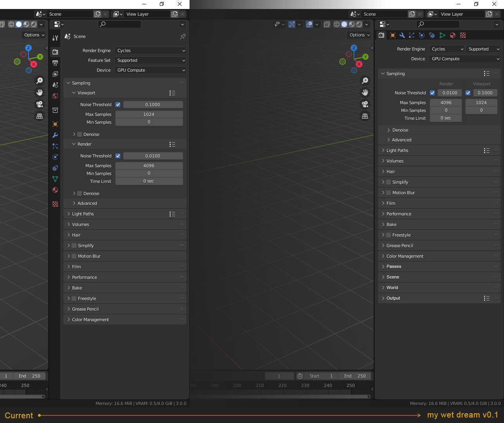This screenshot has width=504, height=423.
Task: Adjust Time Limit 0 sec in right panel
Action: point(446,118)
